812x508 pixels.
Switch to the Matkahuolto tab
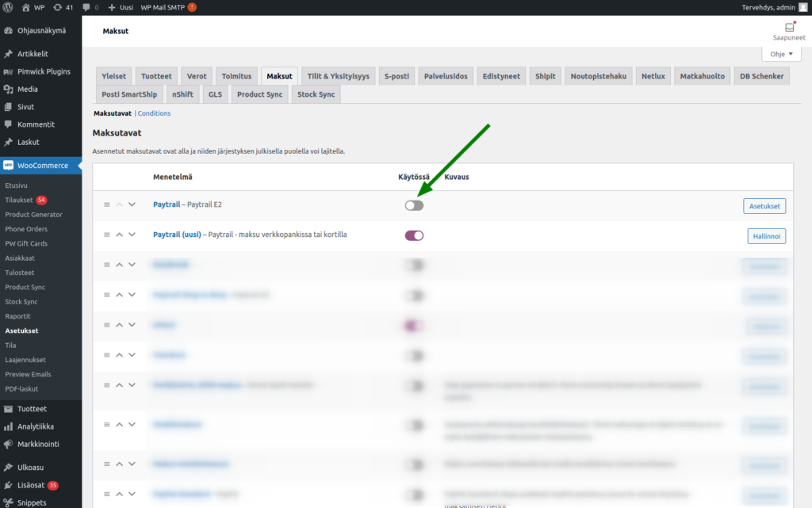tap(703, 76)
